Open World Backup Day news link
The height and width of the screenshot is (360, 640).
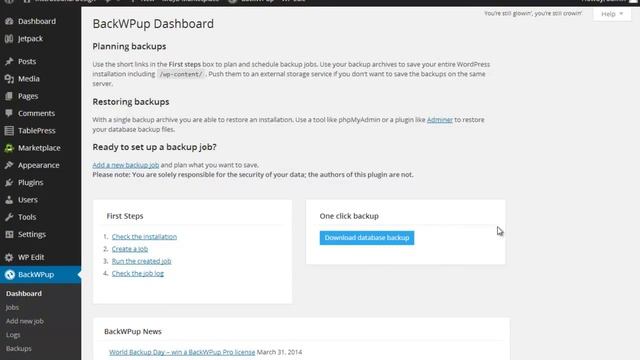click(x=182, y=352)
